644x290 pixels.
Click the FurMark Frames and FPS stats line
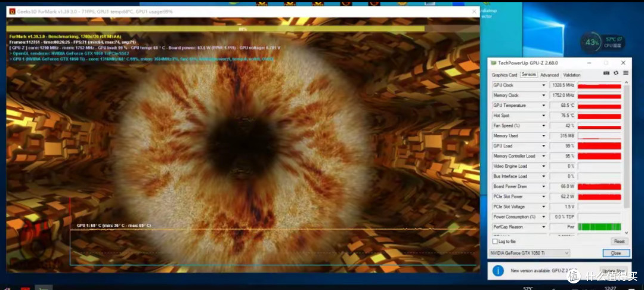point(73,42)
